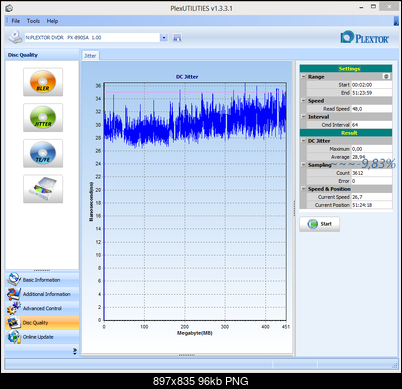Close the PlexUTILITIES window
The width and height of the screenshot is (402, 389).
[390, 7]
